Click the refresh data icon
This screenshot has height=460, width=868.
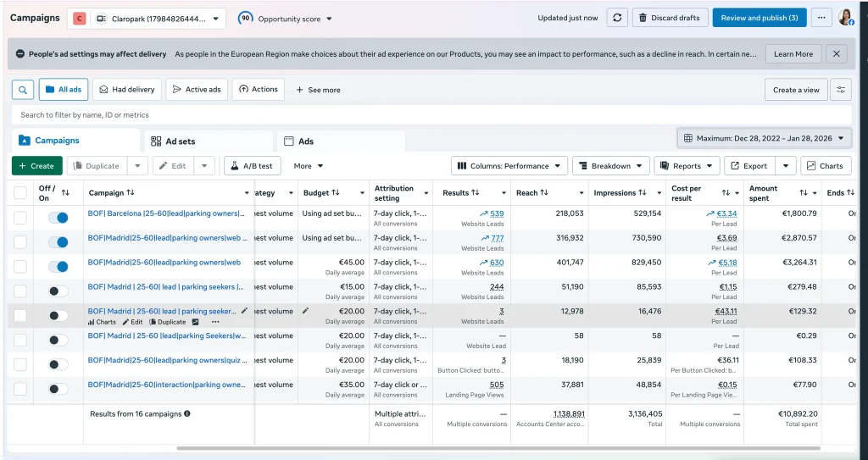point(616,18)
